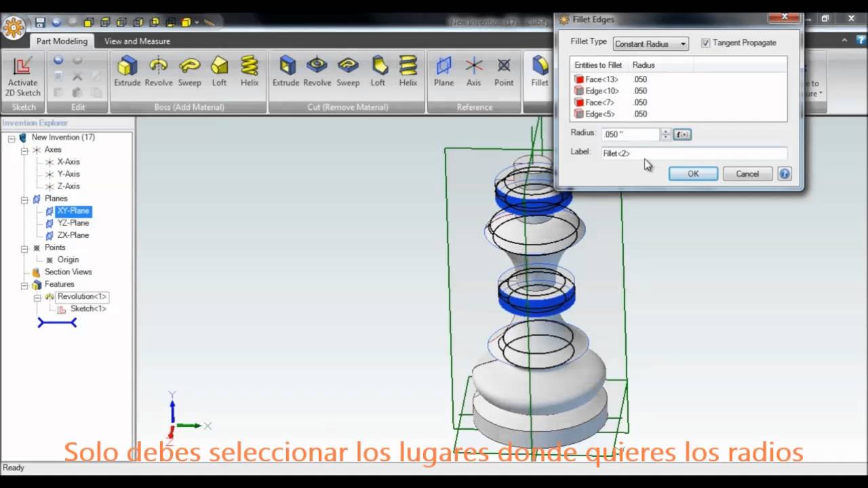Image resolution: width=868 pixels, height=488 pixels.
Task: Collapse the New Invention (17) tree node
Action: (x=12, y=138)
